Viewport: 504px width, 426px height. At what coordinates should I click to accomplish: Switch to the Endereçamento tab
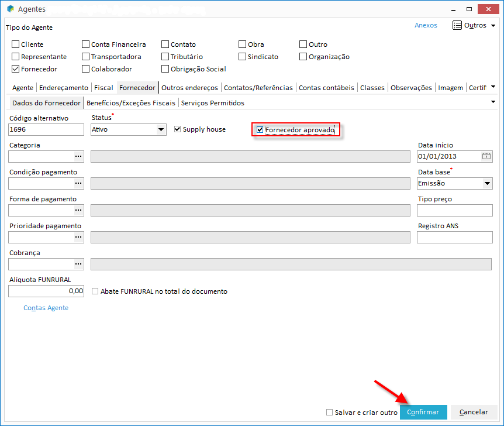(x=64, y=88)
